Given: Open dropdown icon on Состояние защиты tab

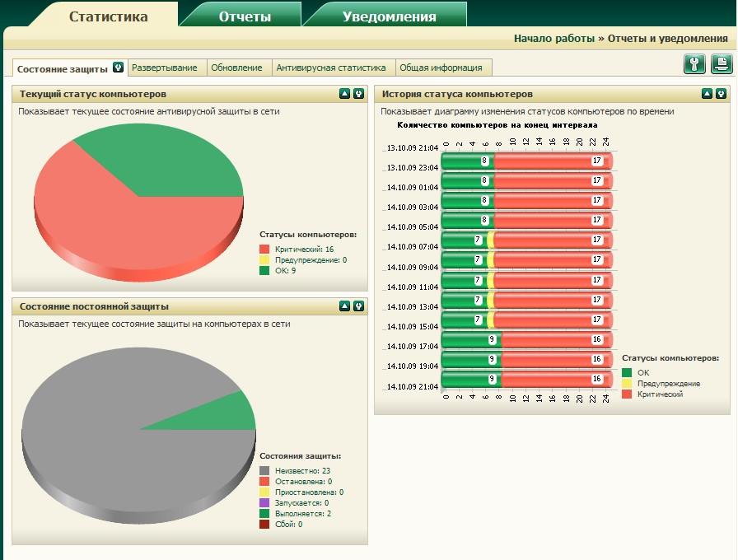Looking at the screenshot, I should click(x=118, y=68).
